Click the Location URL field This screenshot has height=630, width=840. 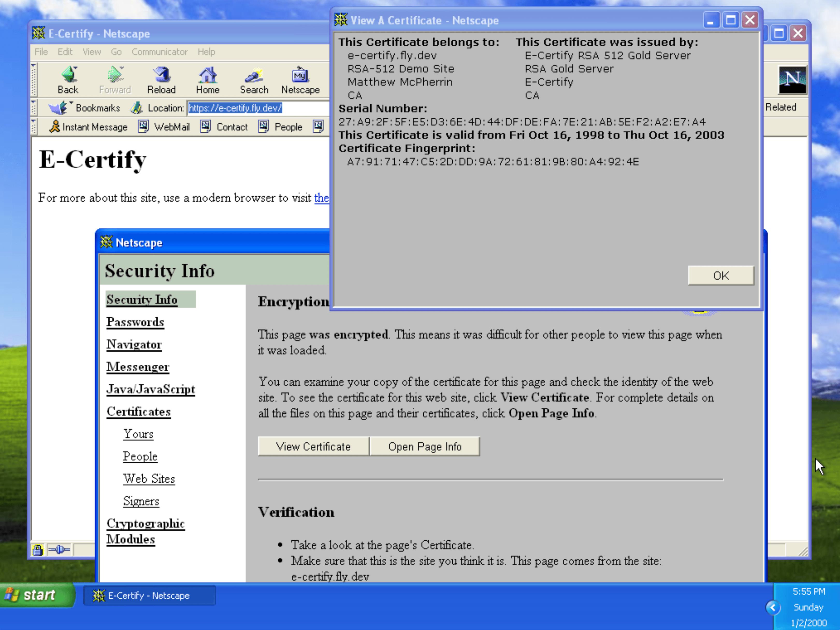258,108
